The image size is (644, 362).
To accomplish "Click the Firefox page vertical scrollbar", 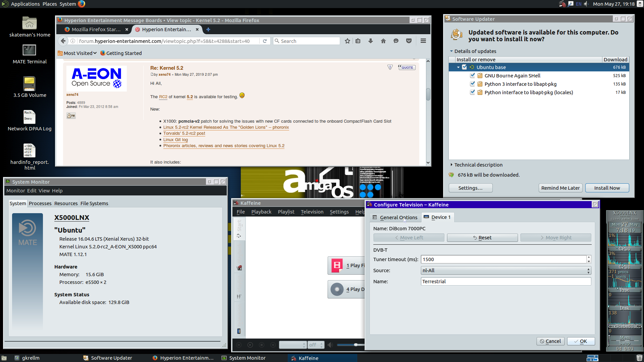I will coord(428,95).
